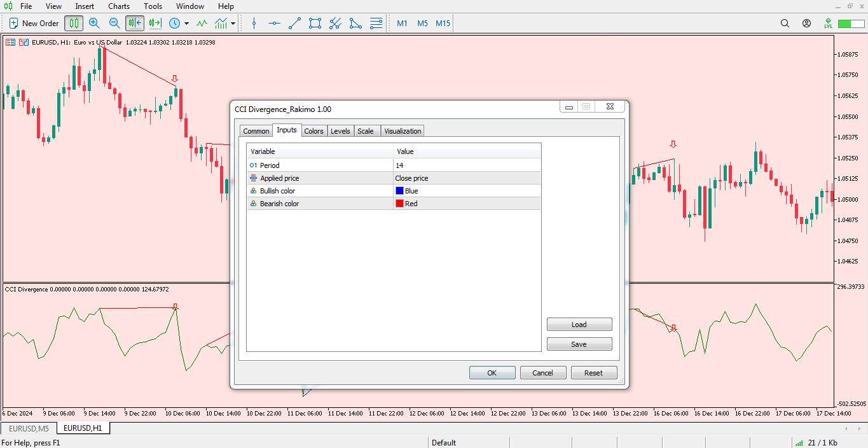Open the View menu
Viewport: 868px width, 448px height.
pyautogui.click(x=54, y=6)
